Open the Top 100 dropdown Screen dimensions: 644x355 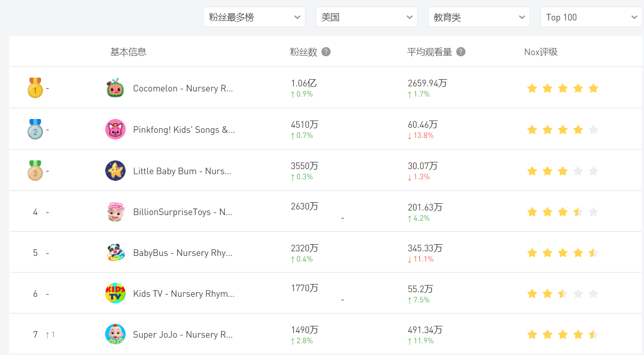(591, 17)
